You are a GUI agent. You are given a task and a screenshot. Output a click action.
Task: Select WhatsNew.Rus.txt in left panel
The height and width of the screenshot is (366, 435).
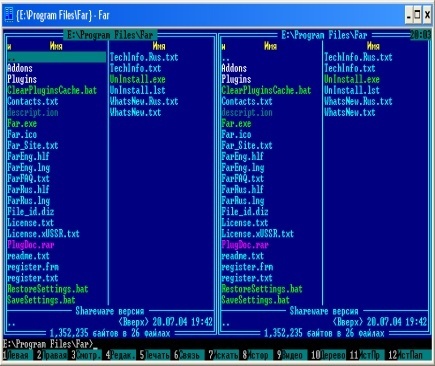point(144,101)
